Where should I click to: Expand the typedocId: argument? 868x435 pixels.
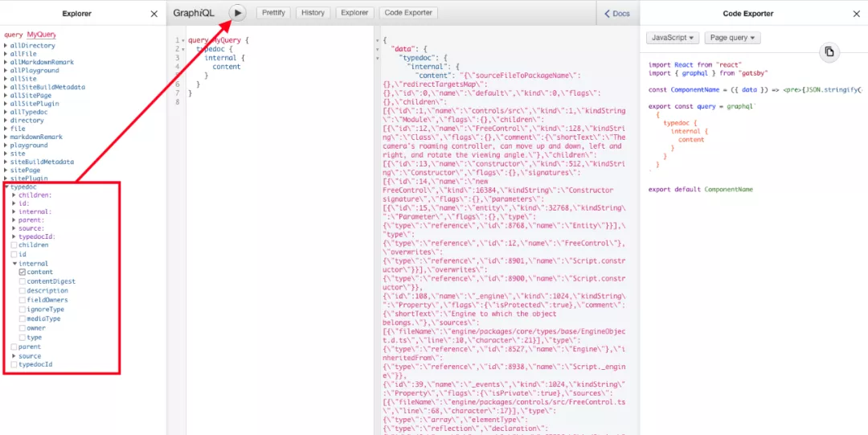pos(14,236)
